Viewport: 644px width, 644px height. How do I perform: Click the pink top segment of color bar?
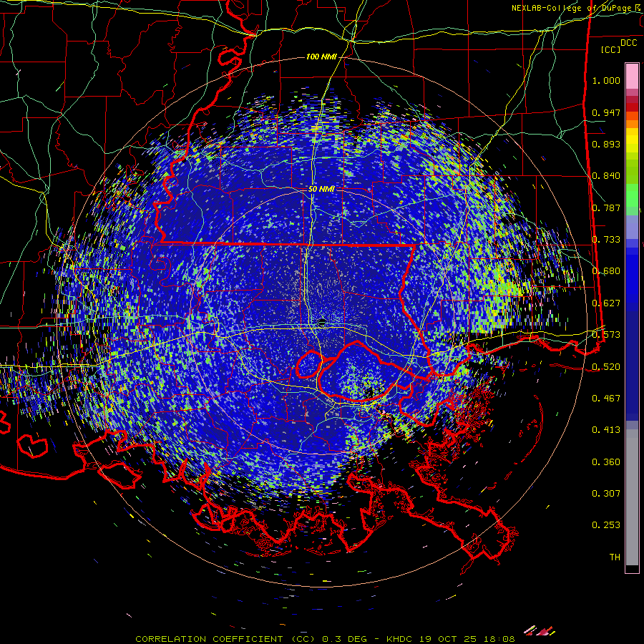(632, 76)
